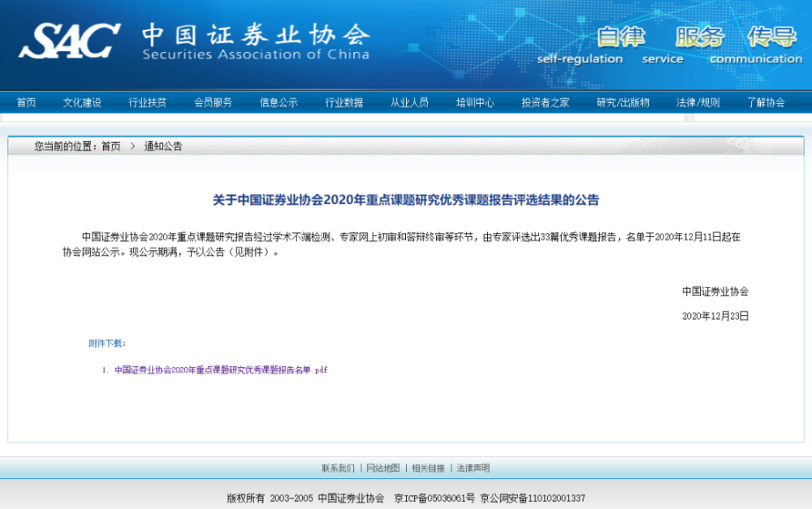Click the 中国证券业协会 signature text
Image resolution: width=812 pixels, height=509 pixels.
pyautogui.click(x=715, y=291)
